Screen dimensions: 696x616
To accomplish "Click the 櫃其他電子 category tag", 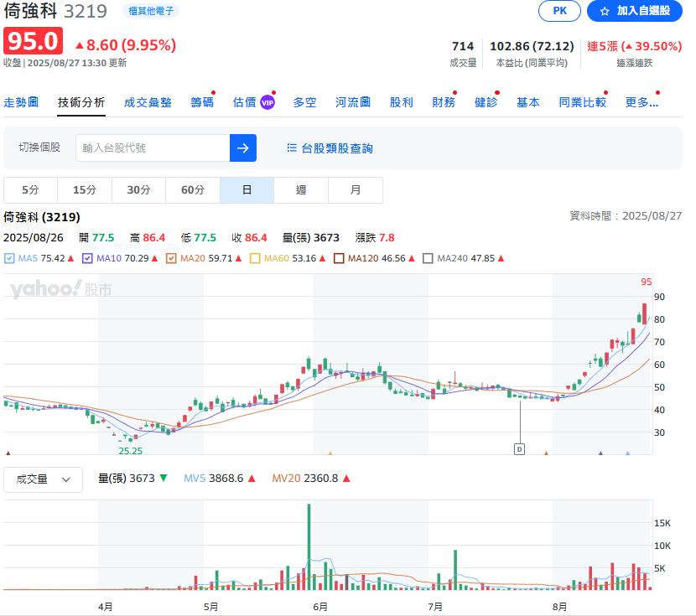I will pos(151,11).
